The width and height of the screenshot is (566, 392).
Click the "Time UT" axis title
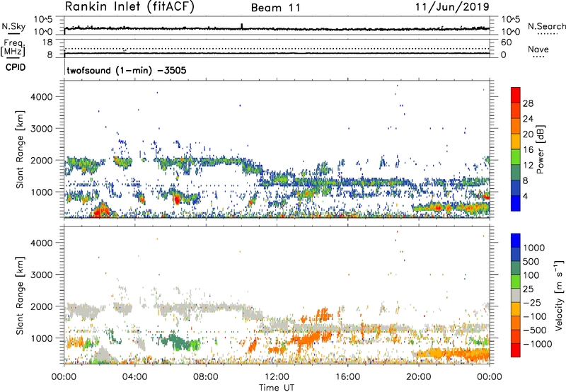tap(277, 388)
